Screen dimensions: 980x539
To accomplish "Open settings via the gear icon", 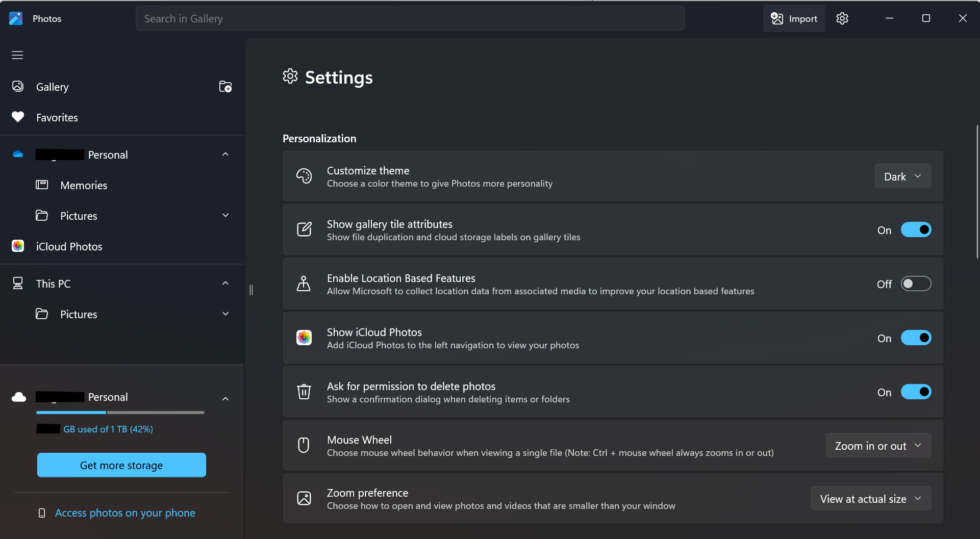I will click(842, 18).
